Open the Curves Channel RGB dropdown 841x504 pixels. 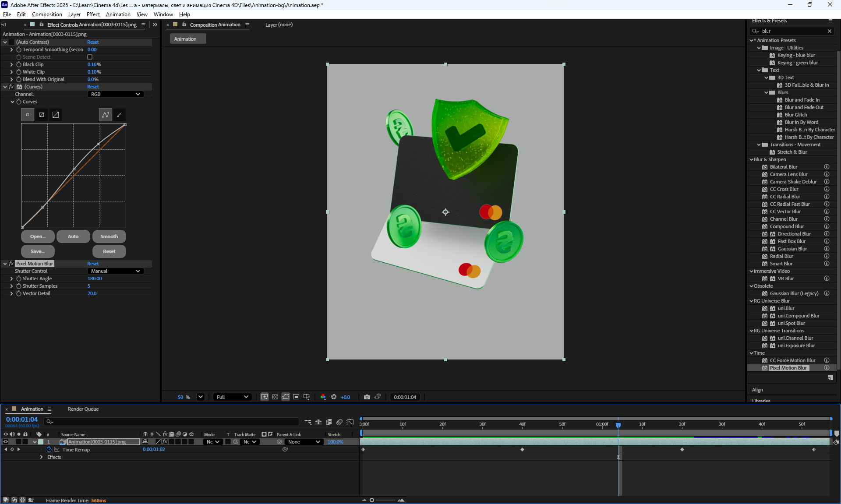pyautogui.click(x=115, y=94)
